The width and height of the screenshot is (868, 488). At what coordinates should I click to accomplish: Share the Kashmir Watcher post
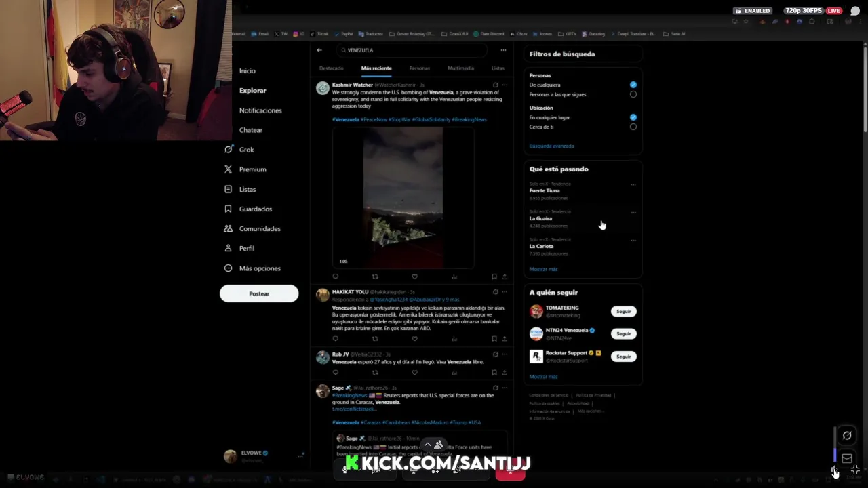point(504,277)
